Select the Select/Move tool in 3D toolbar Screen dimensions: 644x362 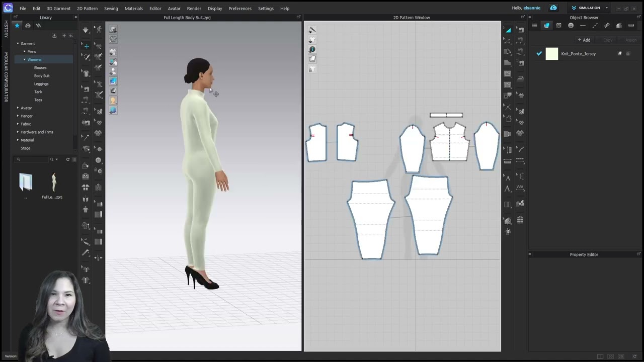87,46
